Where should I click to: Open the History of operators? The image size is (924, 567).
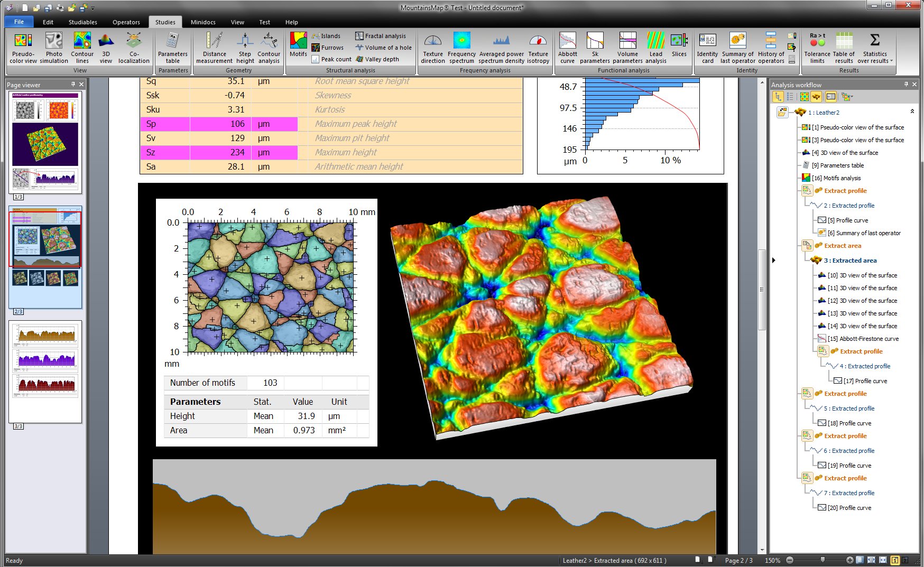[x=771, y=48]
